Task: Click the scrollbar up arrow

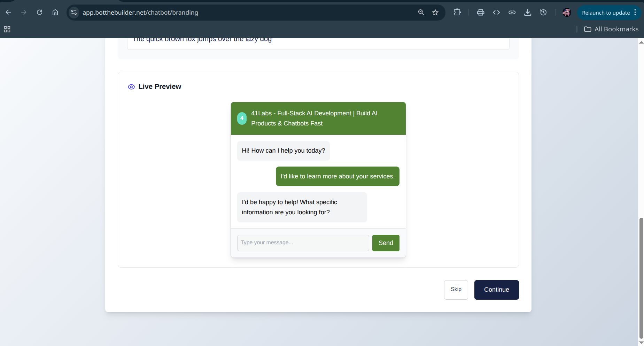Action: click(641, 42)
